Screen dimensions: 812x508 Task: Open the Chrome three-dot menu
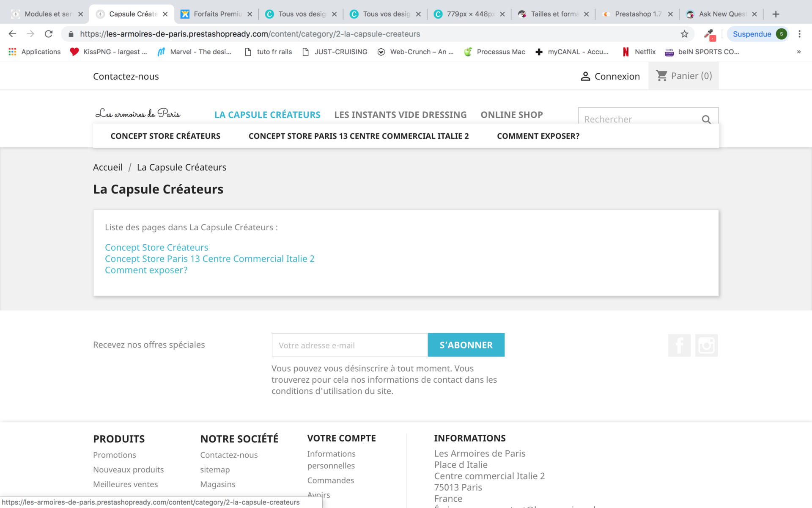point(799,34)
